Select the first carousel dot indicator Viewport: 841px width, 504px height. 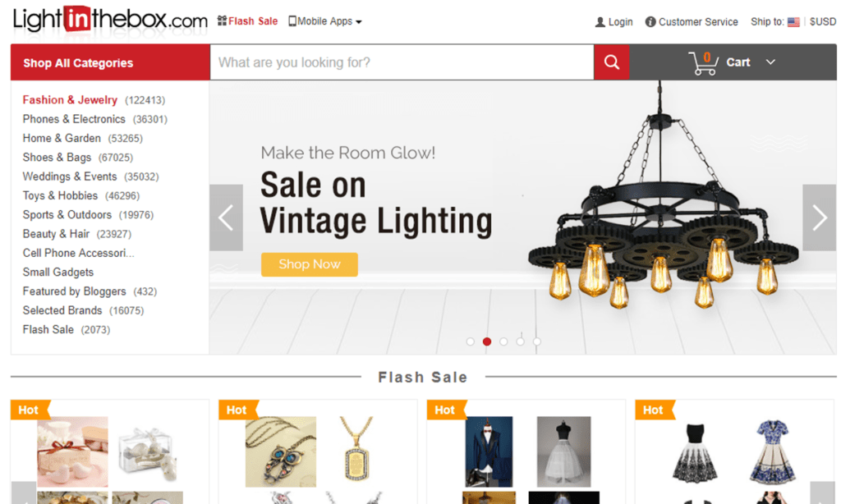click(x=471, y=341)
